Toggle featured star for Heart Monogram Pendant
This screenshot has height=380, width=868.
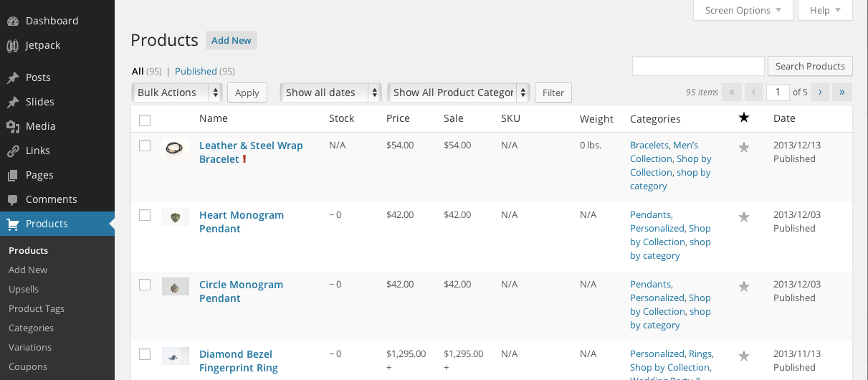pyautogui.click(x=744, y=217)
